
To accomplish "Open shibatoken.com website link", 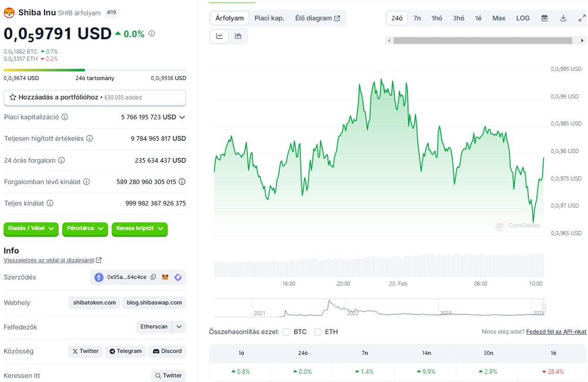I will [x=94, y=302].
